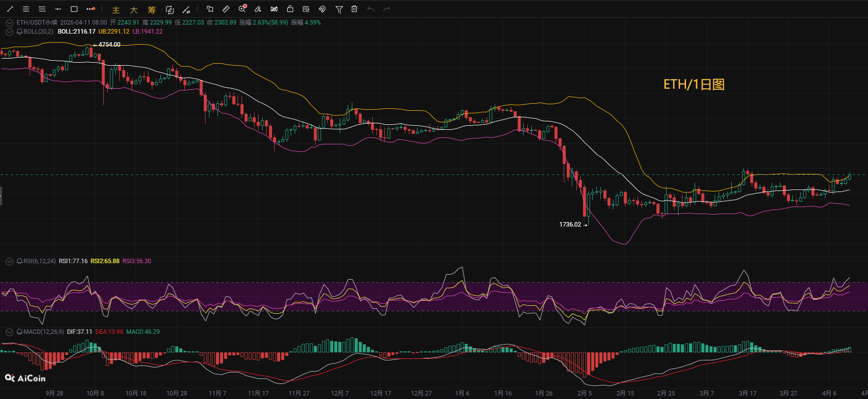The width and height of the screenshot is (868, 399).
Task: Toggle the RSI indicator alert bell
Action: (20, 261)
